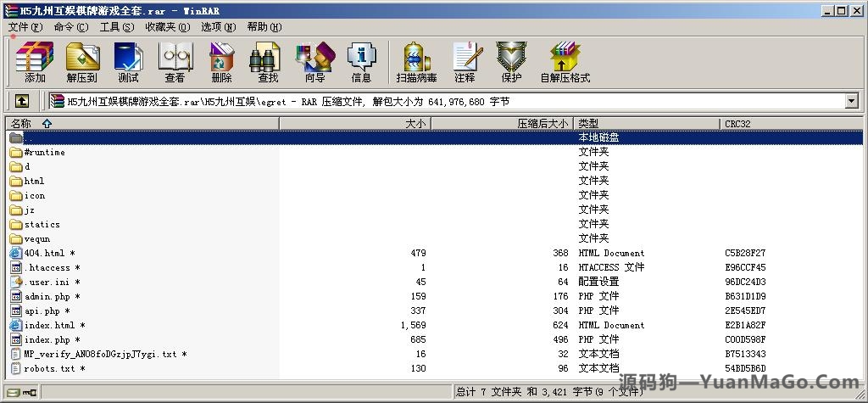Sort by Type (类型) column header

[x=647, y=123]
